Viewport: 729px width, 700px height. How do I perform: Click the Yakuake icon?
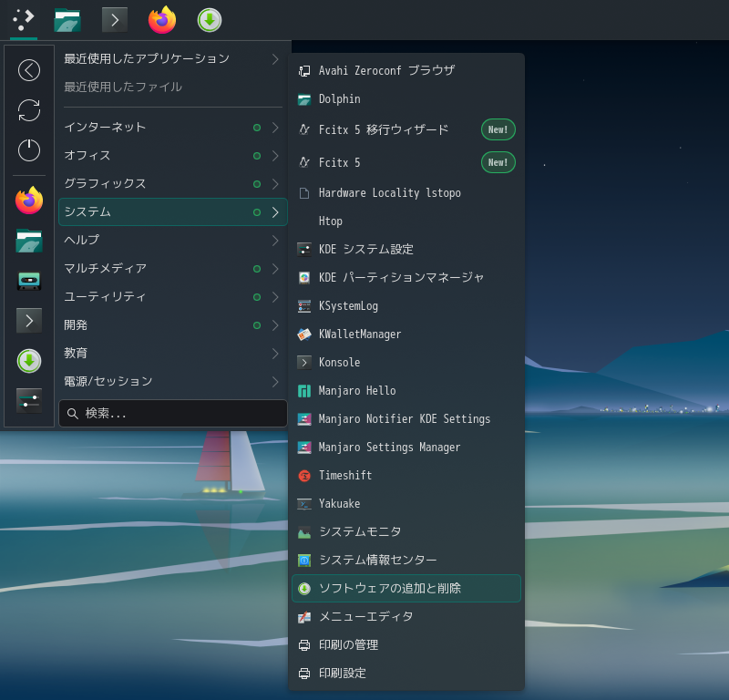(304, 504)
